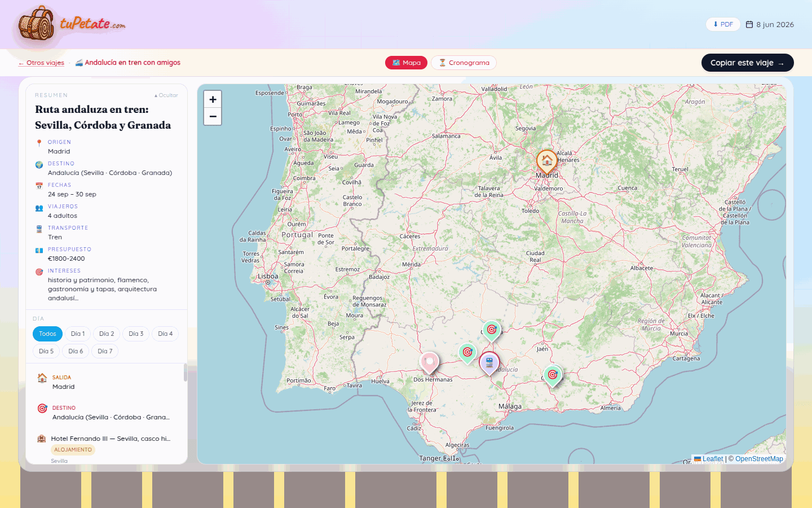The width and height of the screenshot is (812, 508).
Task: Click the Origen pin icon
Action: 39,143
